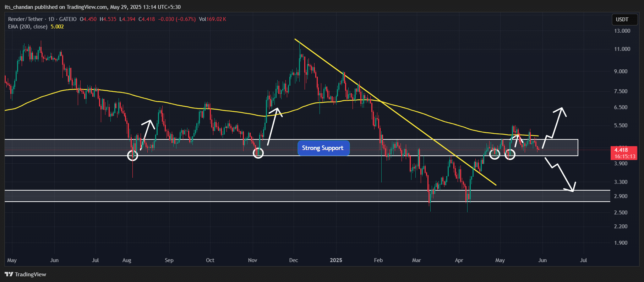
Task: Click the Mar time axis label
Action: [416, 260]
